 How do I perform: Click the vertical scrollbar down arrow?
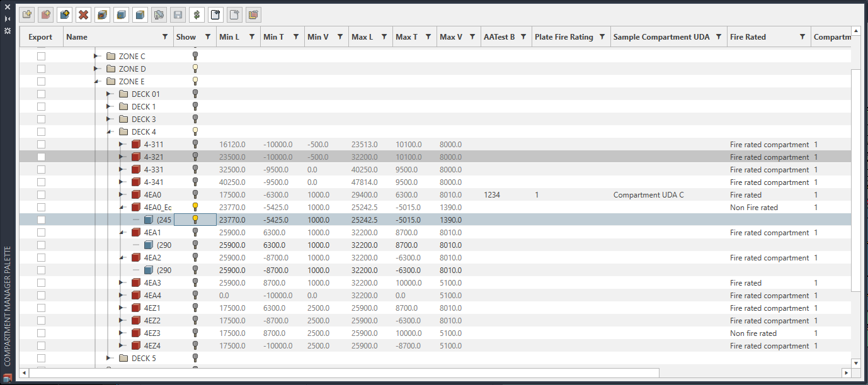click(x=855, y=363)
